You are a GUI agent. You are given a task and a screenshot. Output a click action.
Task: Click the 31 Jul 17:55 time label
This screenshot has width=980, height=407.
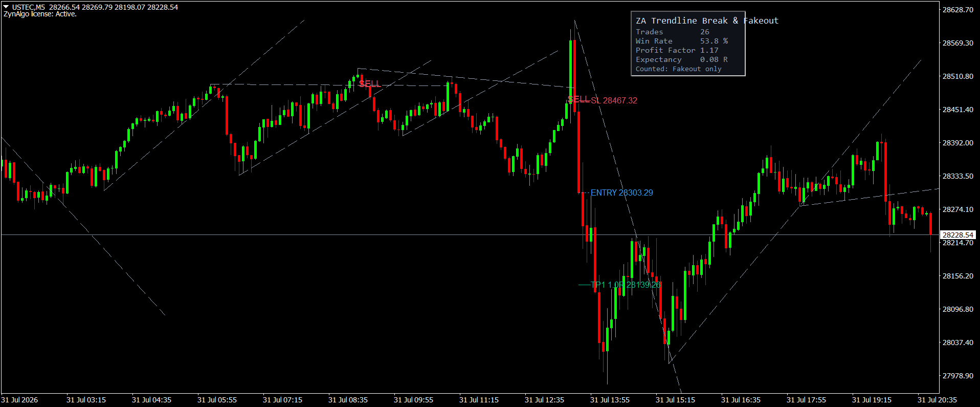(806, 400)
